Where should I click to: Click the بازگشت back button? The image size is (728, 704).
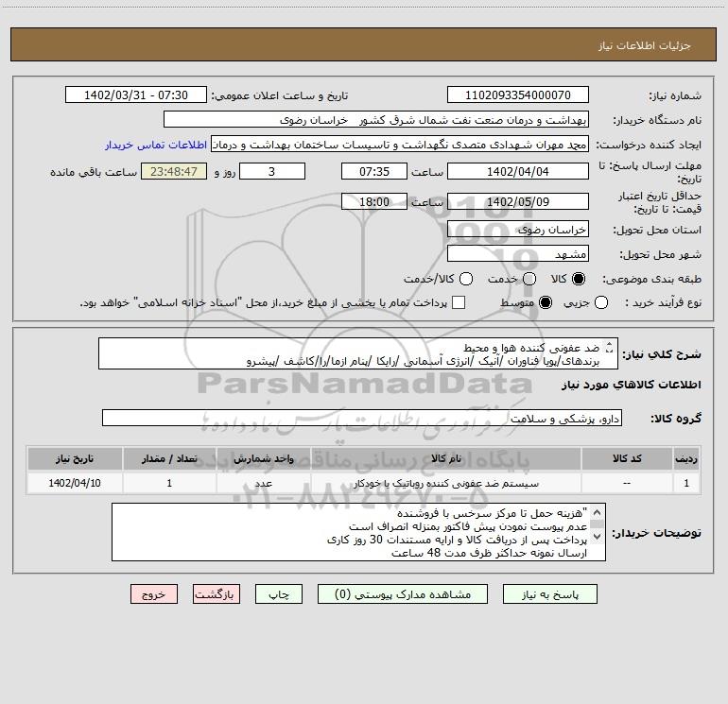click(x=217, y=594)
